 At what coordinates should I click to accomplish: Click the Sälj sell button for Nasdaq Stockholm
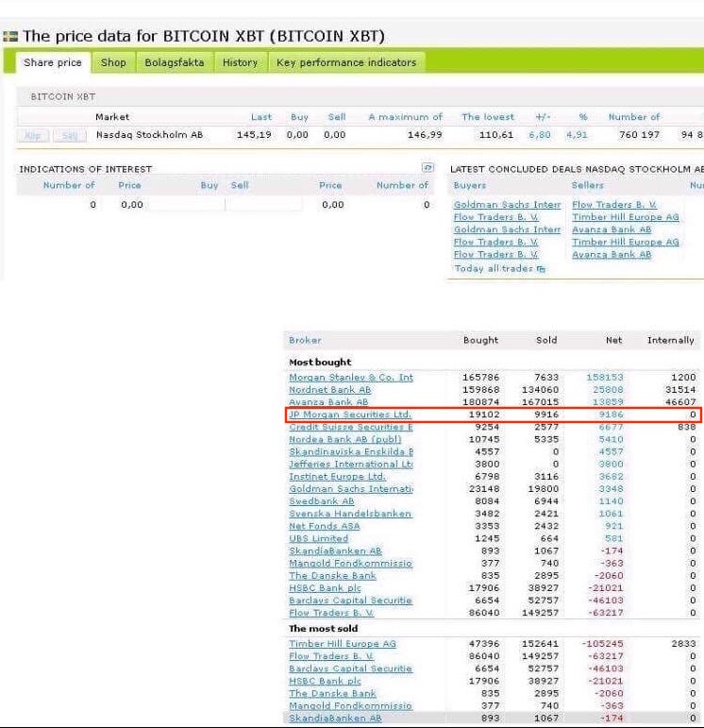click(x=70, y=136)
